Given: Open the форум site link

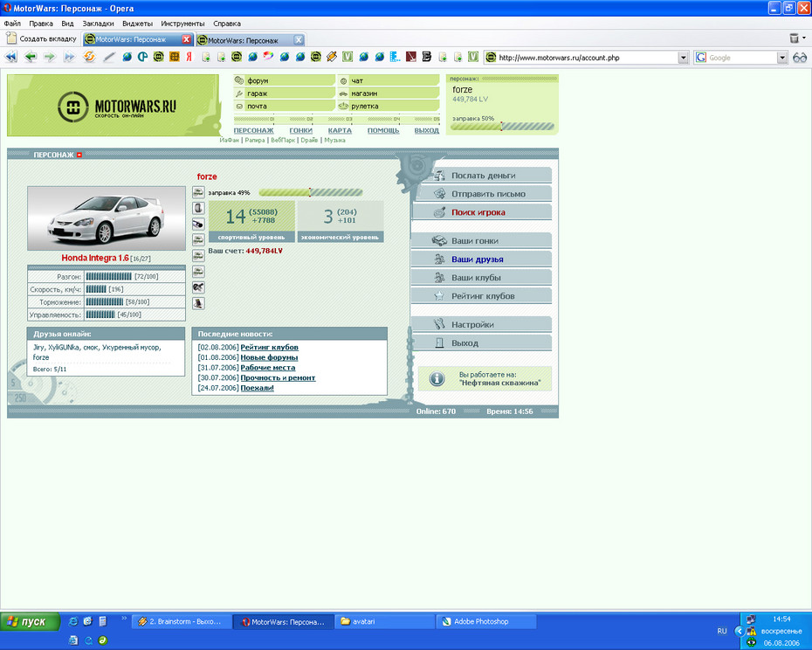Looking at the screenshot, I should pos(285,80).
